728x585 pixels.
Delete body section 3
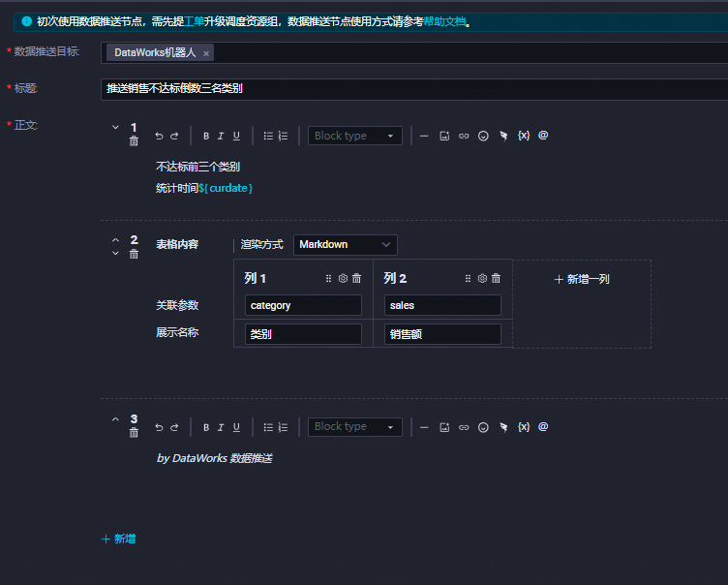pos(134,433)
